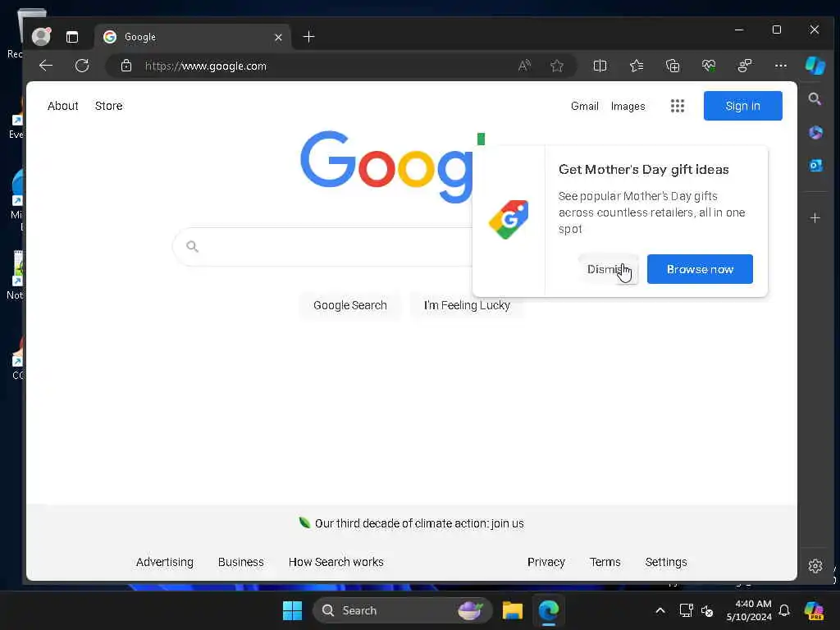Click the taskbar Search box

tap(402, 610)
